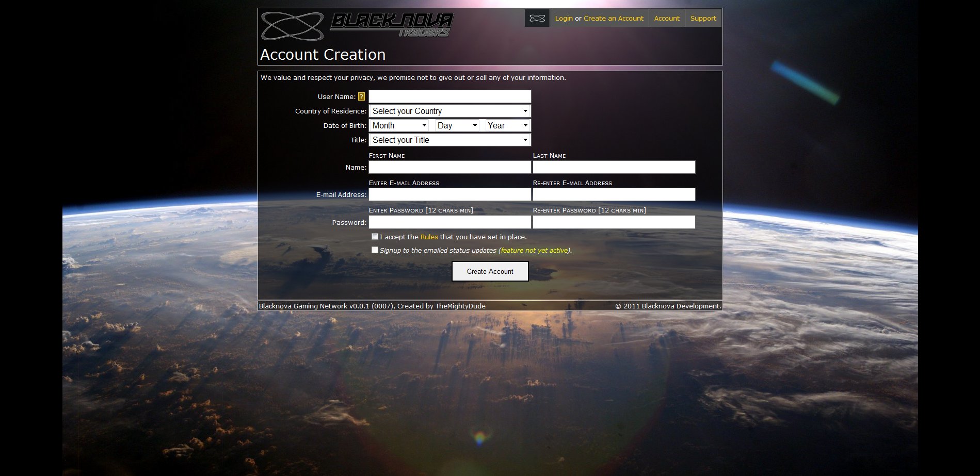The width and height of the screenshot is (980, 476).
Task: Click the 'E-mail Address:' label
Action: [341, 194]
